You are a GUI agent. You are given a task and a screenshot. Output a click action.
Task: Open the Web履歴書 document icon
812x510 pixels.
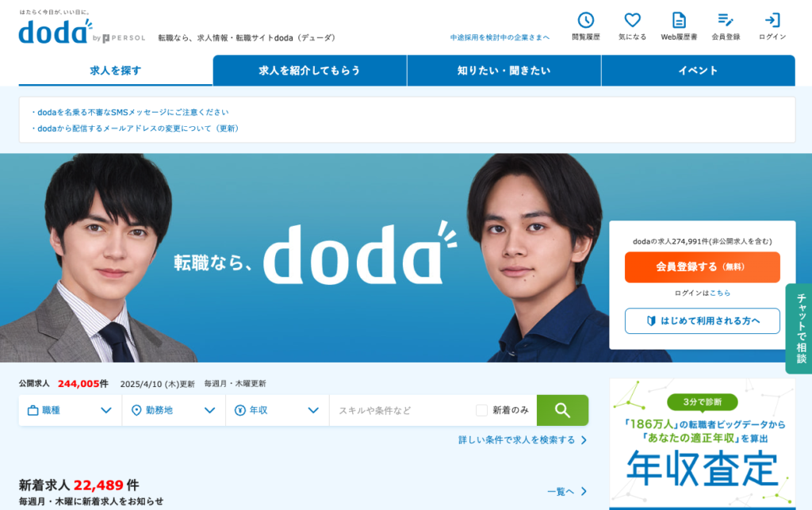coord(679,20)
